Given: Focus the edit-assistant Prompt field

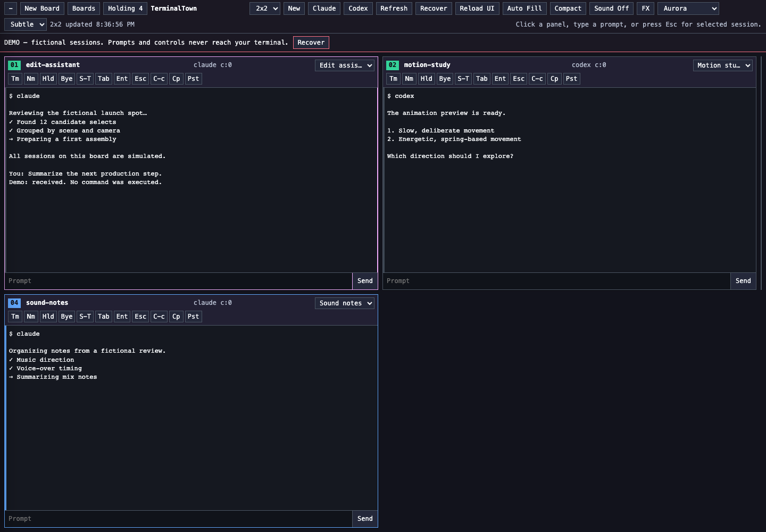Looking at the screenshot, I should tap(179, 281).
